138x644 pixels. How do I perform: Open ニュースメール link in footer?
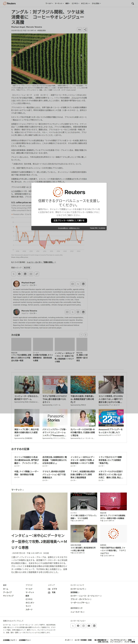pos(77,612)
